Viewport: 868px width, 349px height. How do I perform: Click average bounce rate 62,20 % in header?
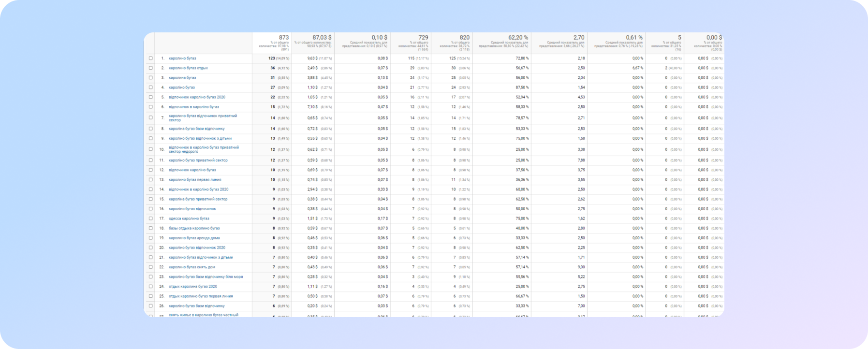pyautogui.click(x=518, y=37)
